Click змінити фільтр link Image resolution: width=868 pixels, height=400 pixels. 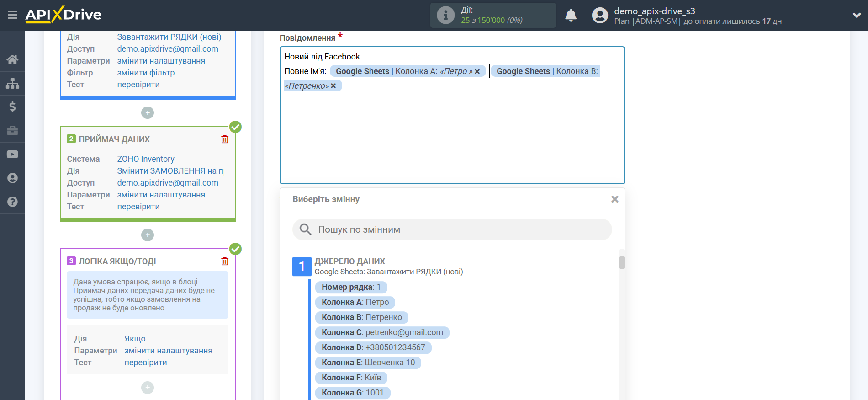(x=146, y=73)
